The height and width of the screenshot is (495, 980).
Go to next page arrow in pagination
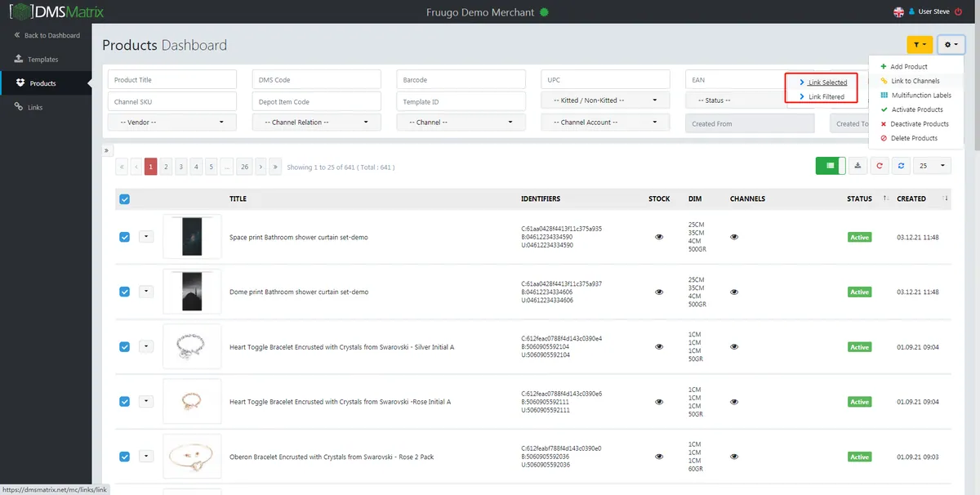pyautogui.click(x=261, y=167)
